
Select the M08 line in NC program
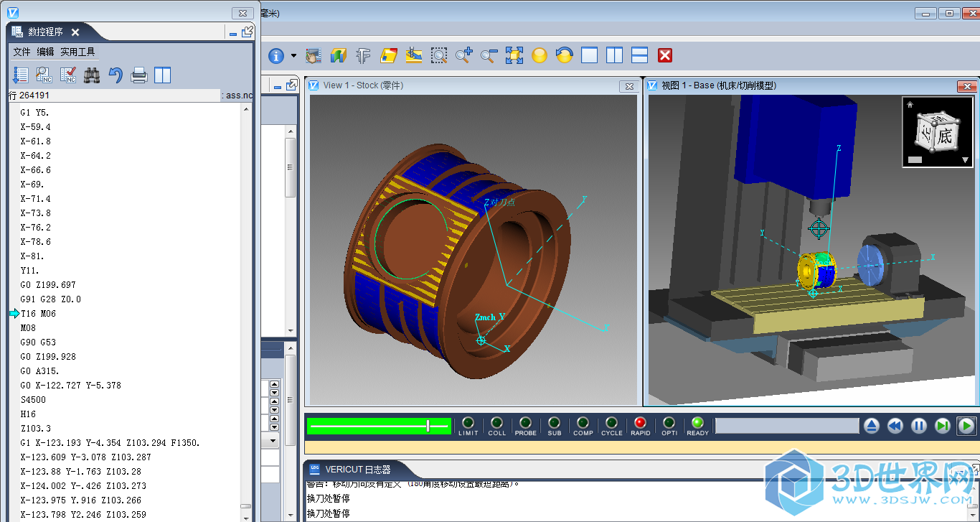[x=28, y=328]
